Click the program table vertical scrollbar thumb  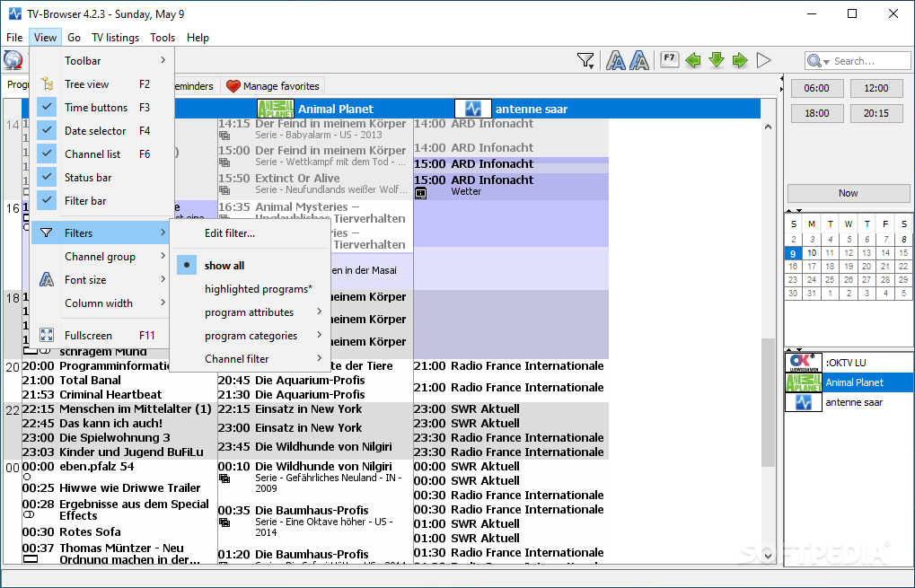pos(768,402)
